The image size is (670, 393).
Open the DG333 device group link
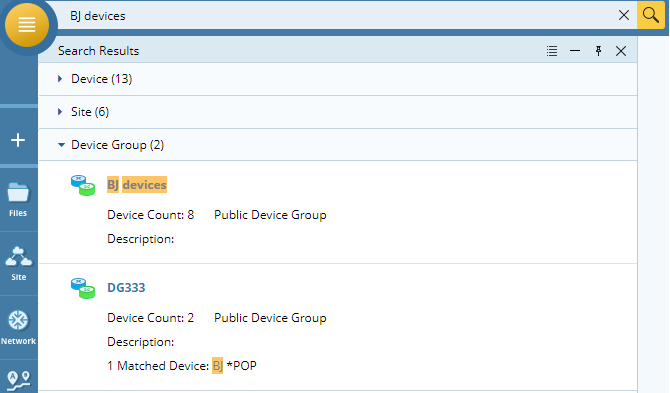point(126,288)
